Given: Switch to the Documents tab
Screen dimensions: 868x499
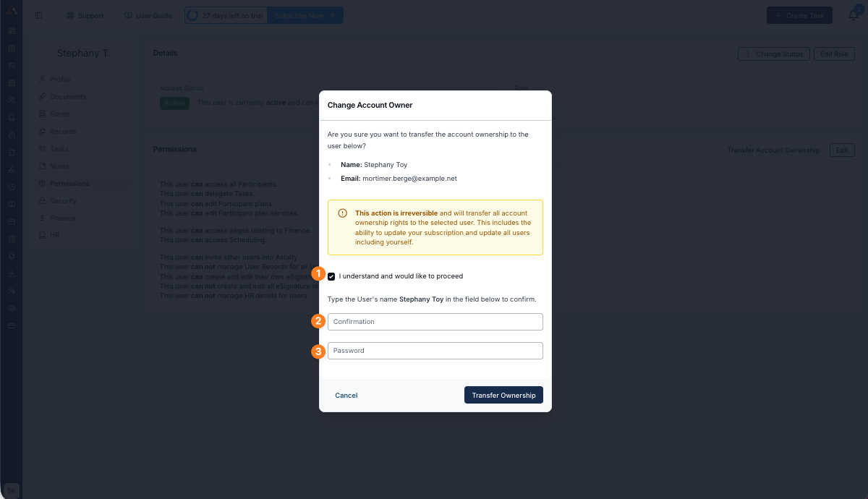Looking at the screenshot, I should (x=67, y=97).
